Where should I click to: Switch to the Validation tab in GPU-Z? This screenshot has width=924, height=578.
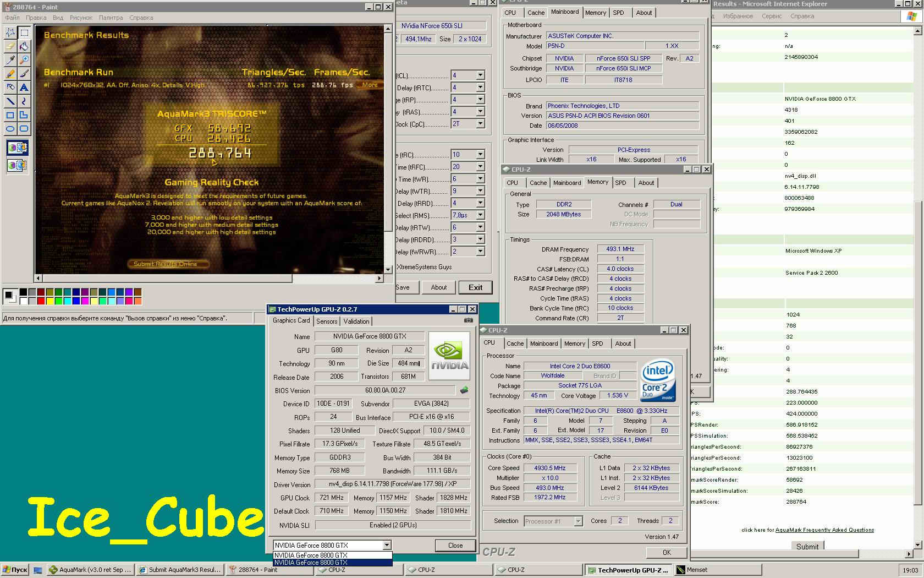[x=356, y=321]
